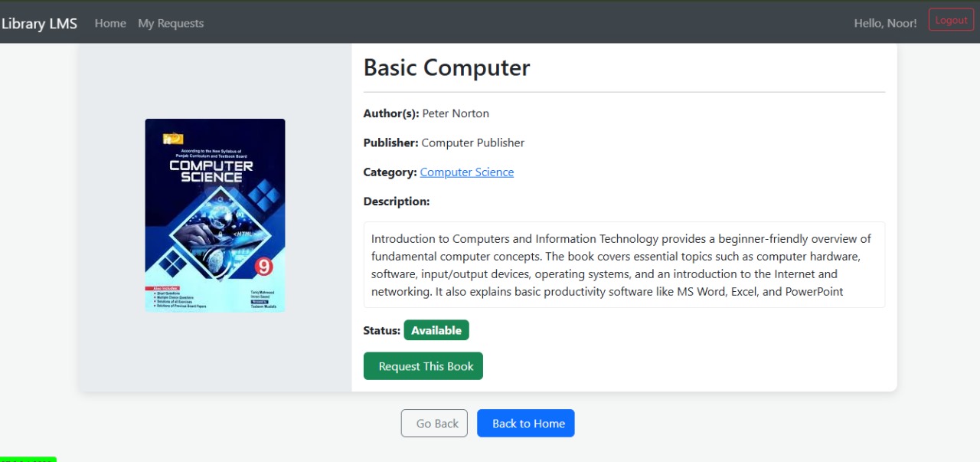This screenshot has width=980, height=462.
Task: Request This Book
Action: coord(423,366)
